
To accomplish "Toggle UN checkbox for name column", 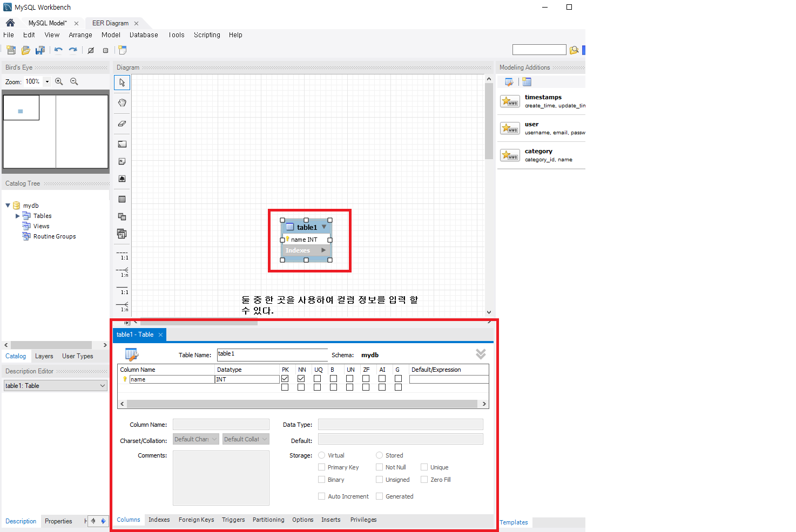I will 349,379.
